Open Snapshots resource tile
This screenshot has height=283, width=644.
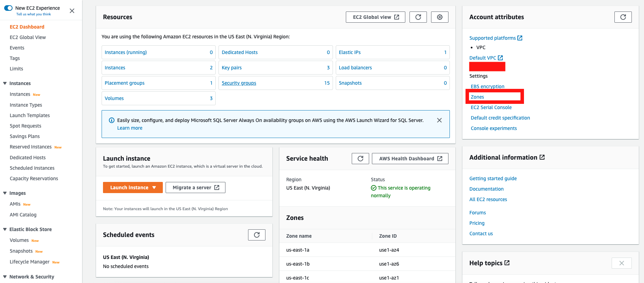coord(392,83)
